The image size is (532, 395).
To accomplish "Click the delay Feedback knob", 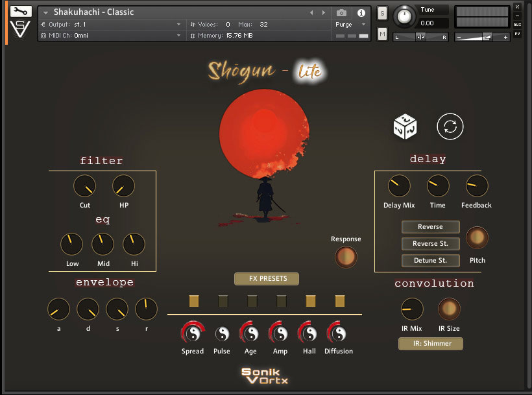I will (477, 186).
